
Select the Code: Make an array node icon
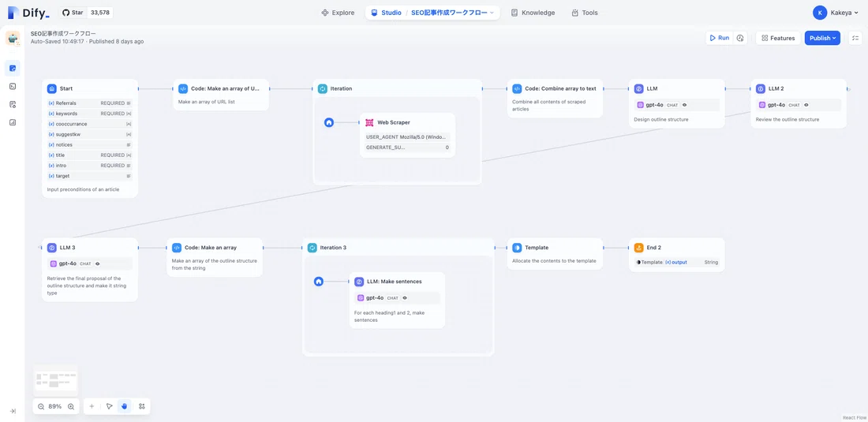(177, 248)
